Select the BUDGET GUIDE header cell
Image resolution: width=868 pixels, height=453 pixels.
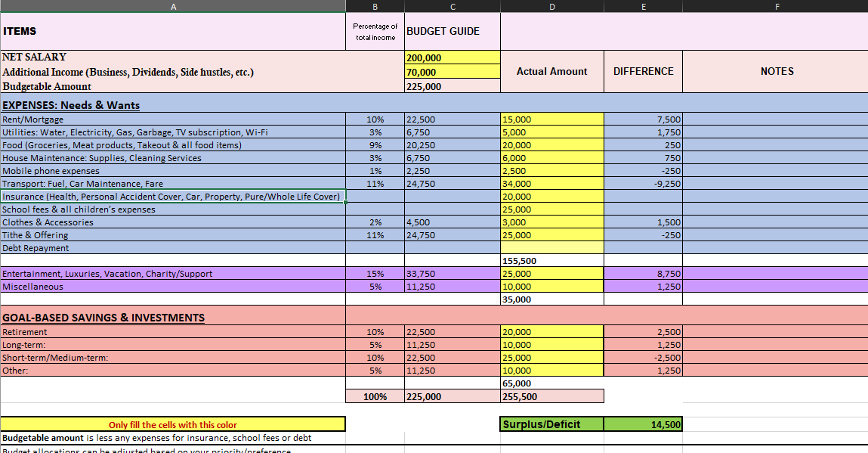click(x=453, y=31)
